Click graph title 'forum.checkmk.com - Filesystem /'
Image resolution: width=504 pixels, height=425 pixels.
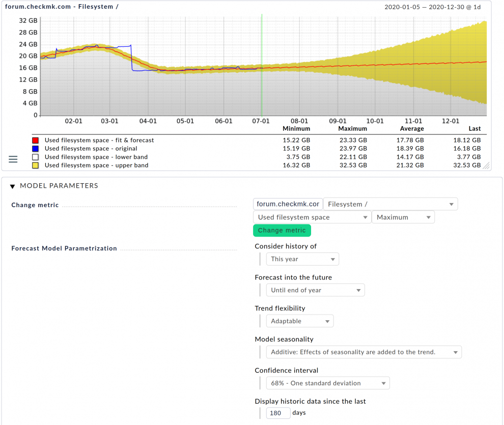pos(62,7)
